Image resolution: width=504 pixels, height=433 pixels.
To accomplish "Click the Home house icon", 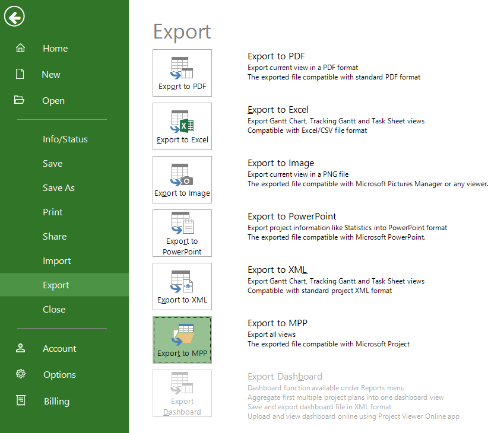I will click(20, 48).
